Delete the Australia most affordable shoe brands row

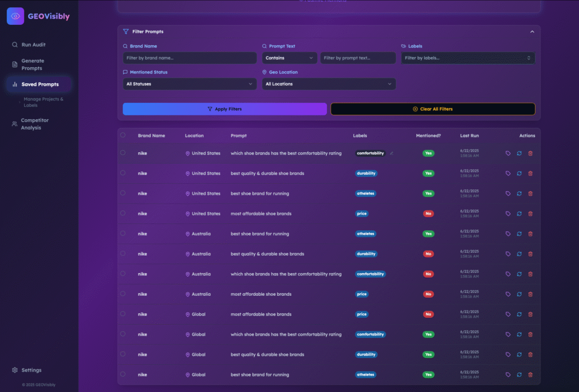point(530,294)
